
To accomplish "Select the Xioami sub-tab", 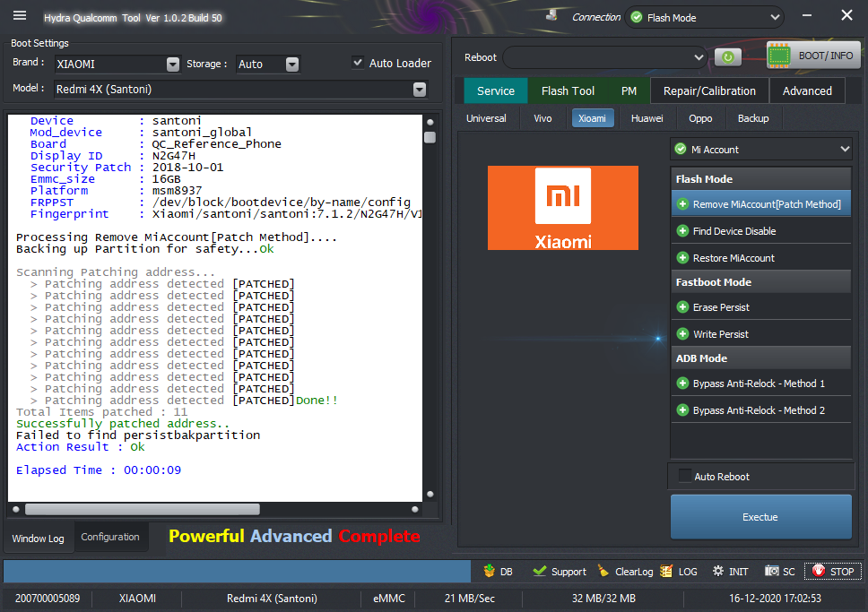I will coord(592,118).
